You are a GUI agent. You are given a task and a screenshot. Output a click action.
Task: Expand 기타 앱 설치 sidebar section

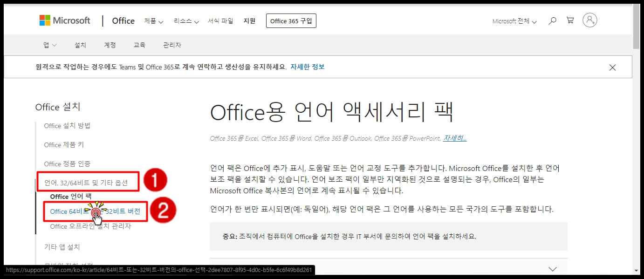tap(62, 247)
